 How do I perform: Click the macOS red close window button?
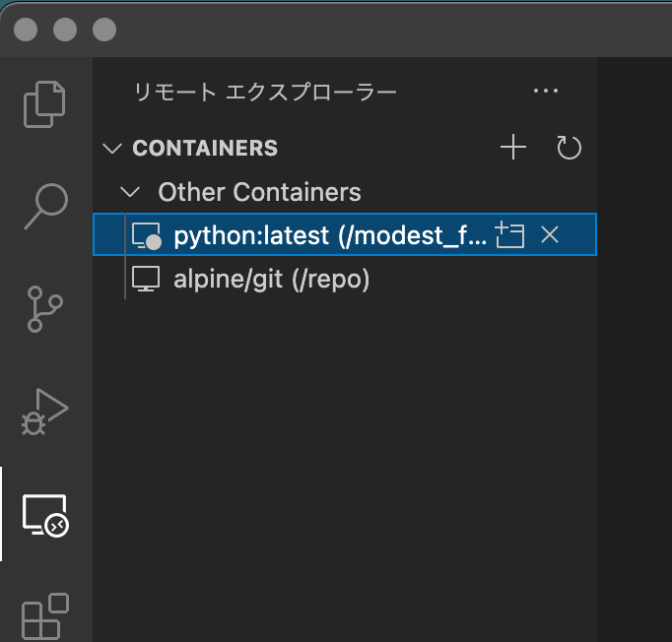click(x=27, y=30)
